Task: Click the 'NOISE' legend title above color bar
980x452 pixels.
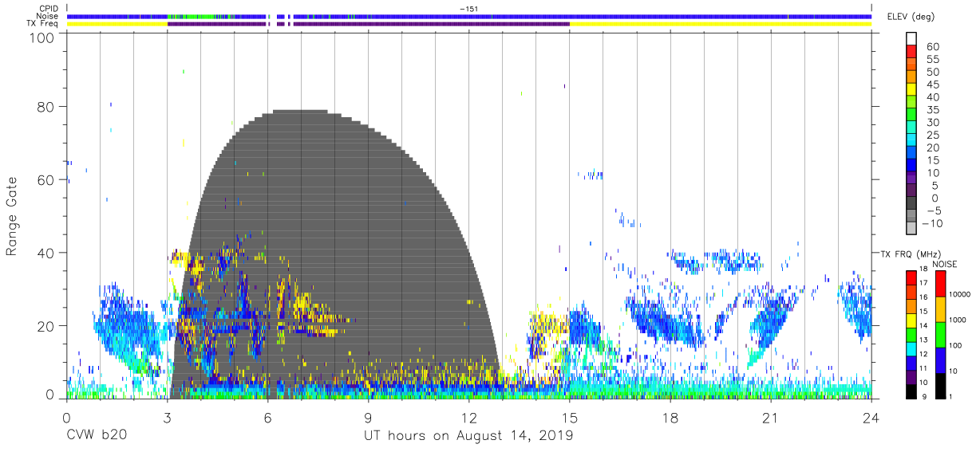Action: (944, 264)
